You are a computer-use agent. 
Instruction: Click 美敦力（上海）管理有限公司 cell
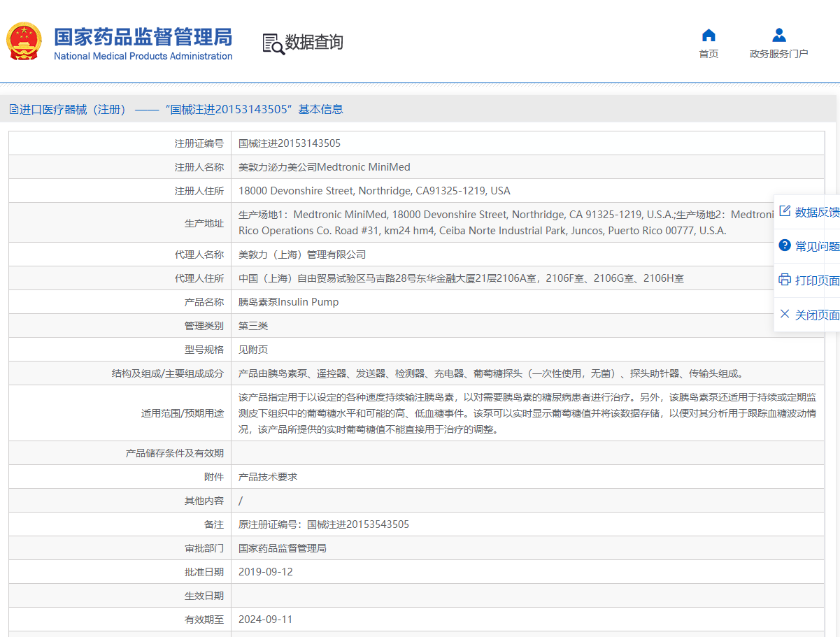(528, 255)
